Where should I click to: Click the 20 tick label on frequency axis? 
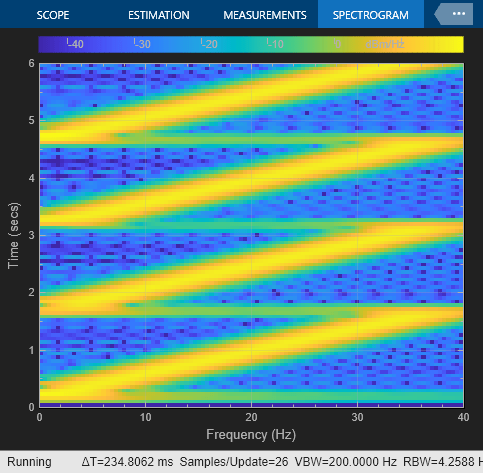coord(251,417)
